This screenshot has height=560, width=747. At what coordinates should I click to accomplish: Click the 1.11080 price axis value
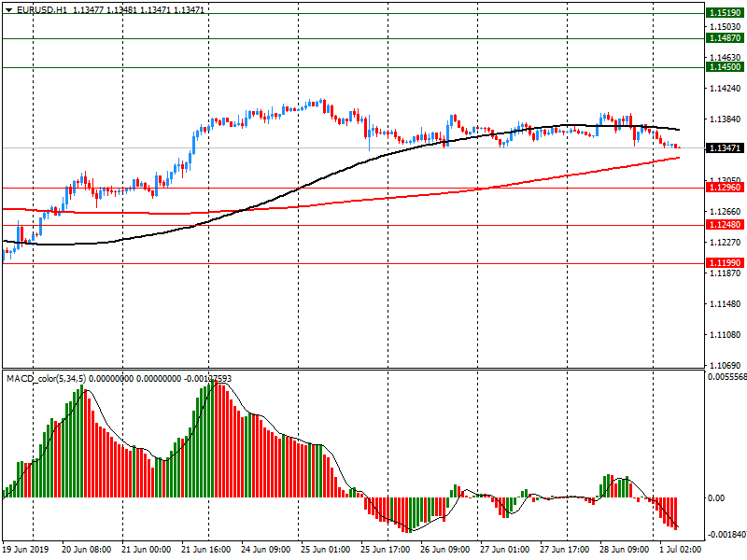point(726,335)
